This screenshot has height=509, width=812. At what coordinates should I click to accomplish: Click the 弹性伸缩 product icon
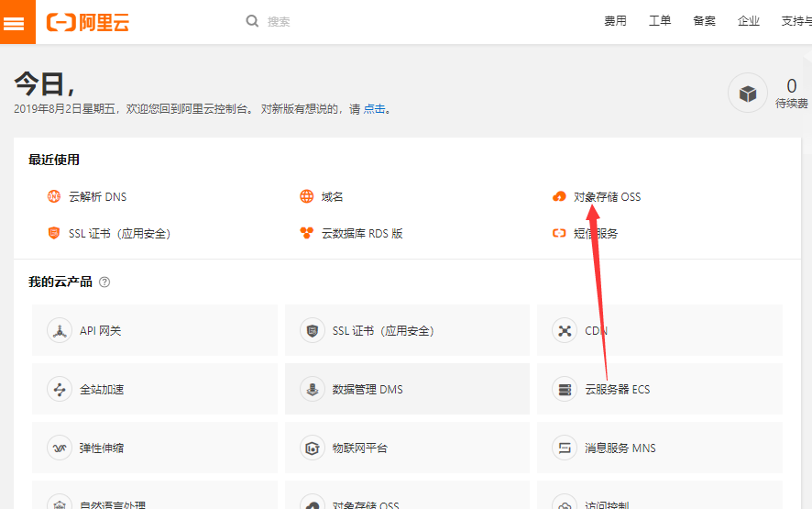coord(60,448)
